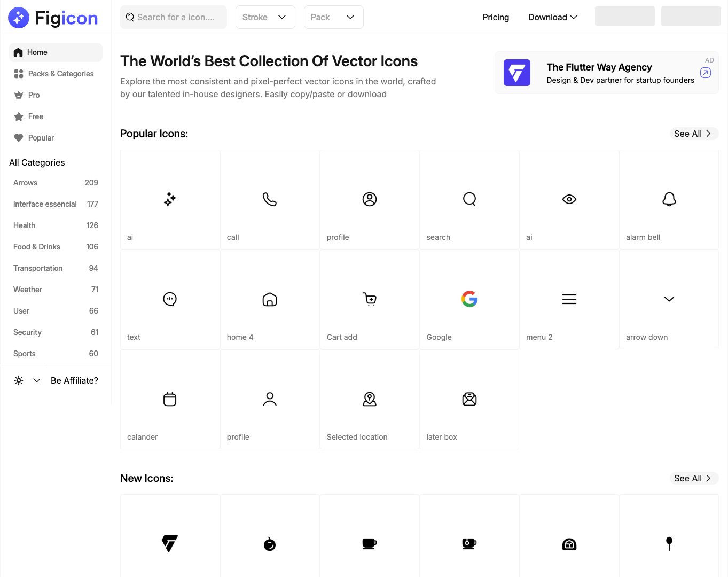The height and width of the screenshot is (577, 728).
Task: Select the ai sparkles icon
Action: [x=170, y=199]
